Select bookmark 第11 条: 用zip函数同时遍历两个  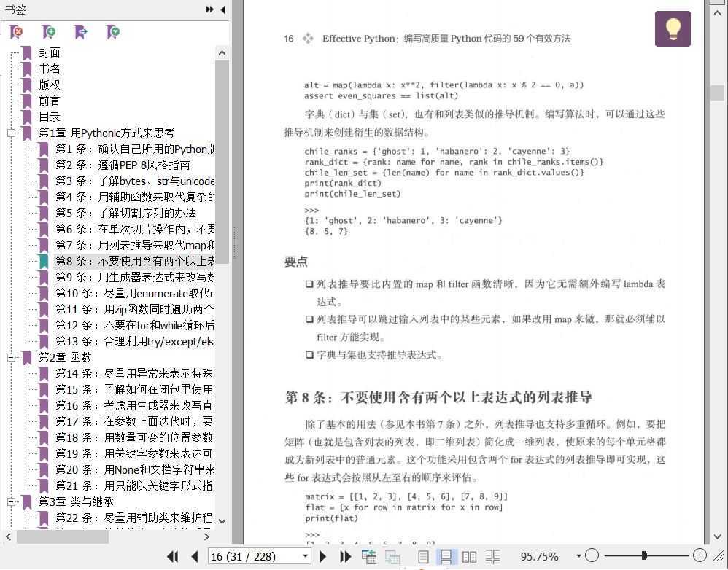tap(135, 309)
